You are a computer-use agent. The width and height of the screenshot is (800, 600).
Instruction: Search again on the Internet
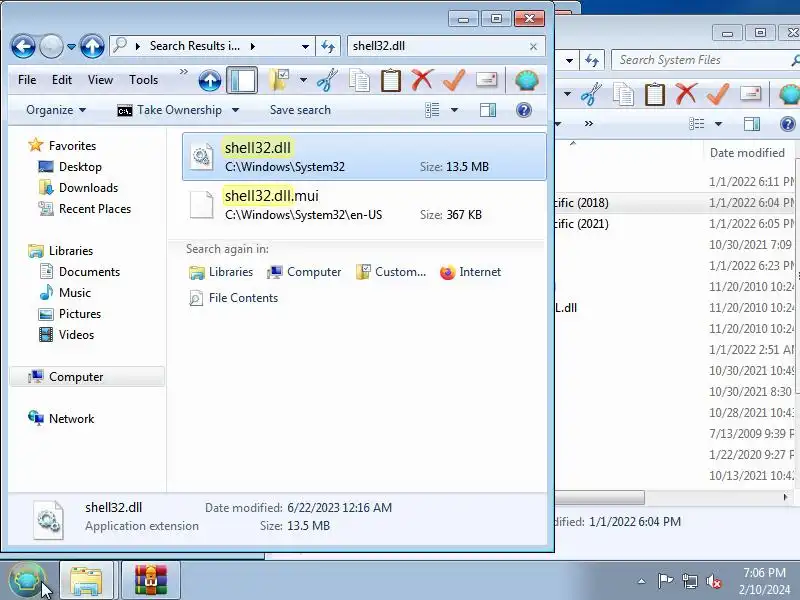470,272
